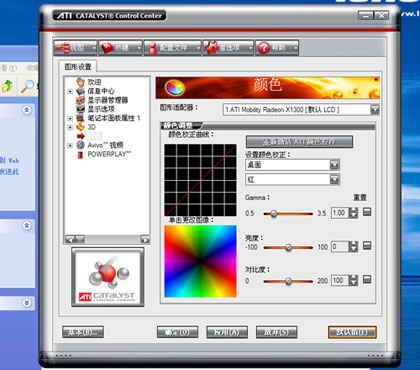Select the 欢迎 welcome item in tree
Image resolution: width=420 pixels, height=370 pixels.
(95, 82)
